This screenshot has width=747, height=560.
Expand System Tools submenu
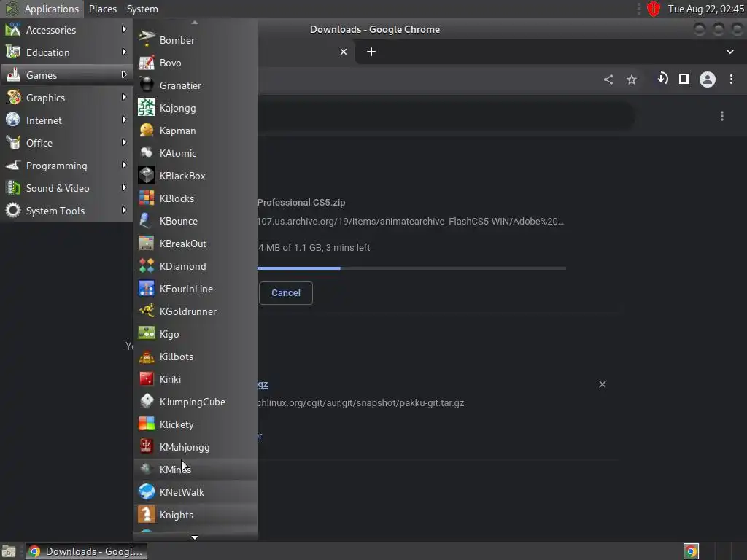click(66, 211)
